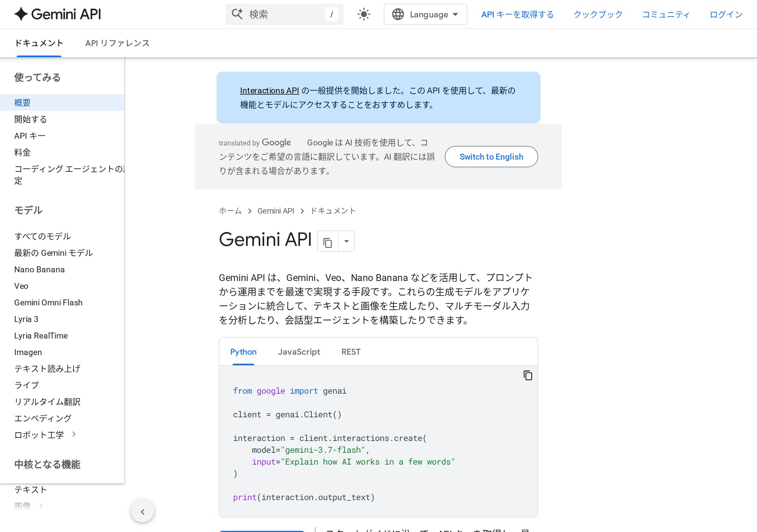Expand the 画像 section chevron
The height and width of the screenshot is (532, 757).
41,506
